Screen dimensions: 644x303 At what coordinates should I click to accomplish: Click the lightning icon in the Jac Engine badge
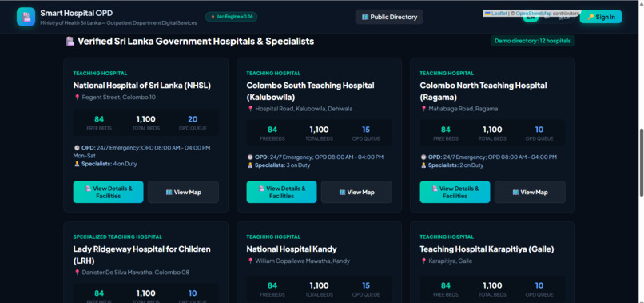[x=213, y=17]
